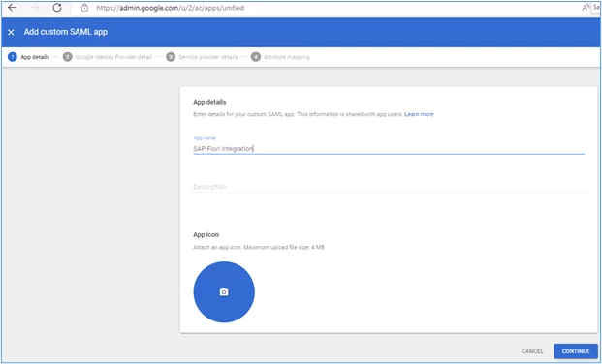The width and height of the screenshot is (602, 364).
Task: Click the step 4 number circle
Action: tap(255, 57)
